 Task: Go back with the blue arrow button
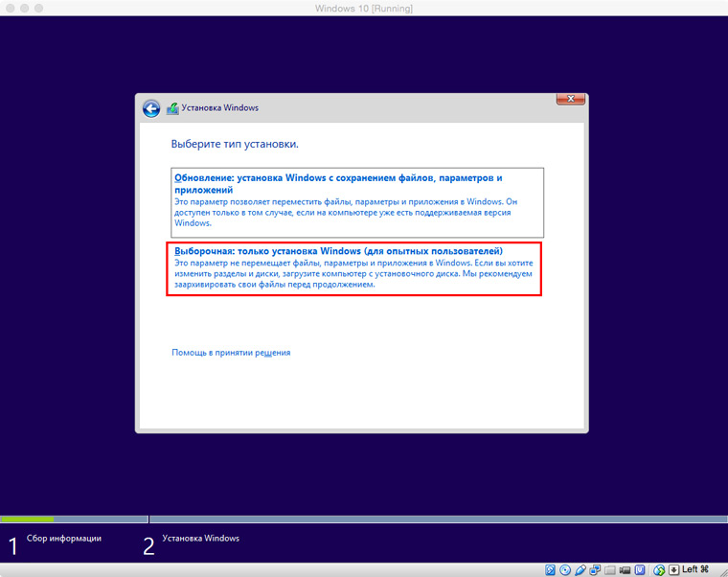pyautogui.click(x=151, y=108)
